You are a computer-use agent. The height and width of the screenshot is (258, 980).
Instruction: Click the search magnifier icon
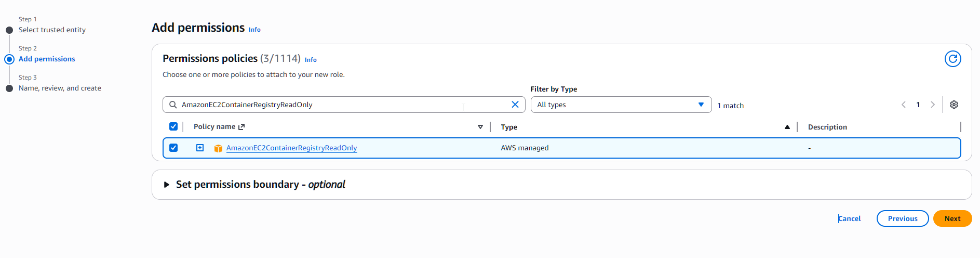(x=173, y=105)
